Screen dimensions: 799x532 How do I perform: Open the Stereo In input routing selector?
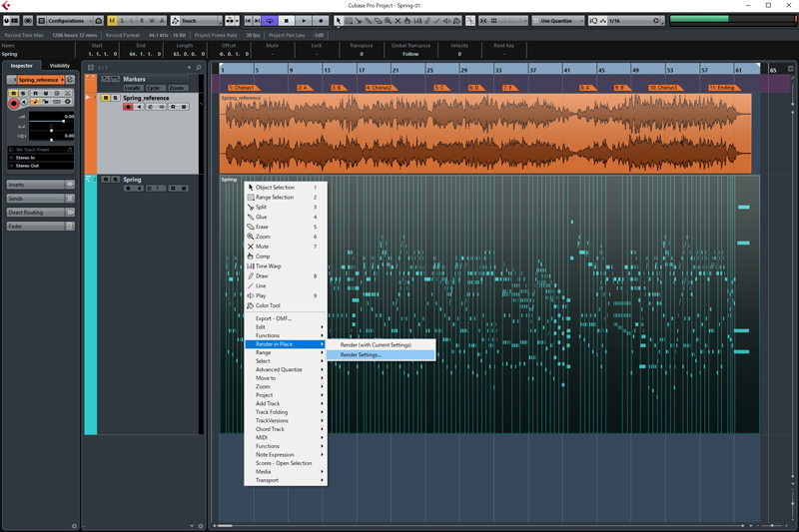click(x=40, y=158)
